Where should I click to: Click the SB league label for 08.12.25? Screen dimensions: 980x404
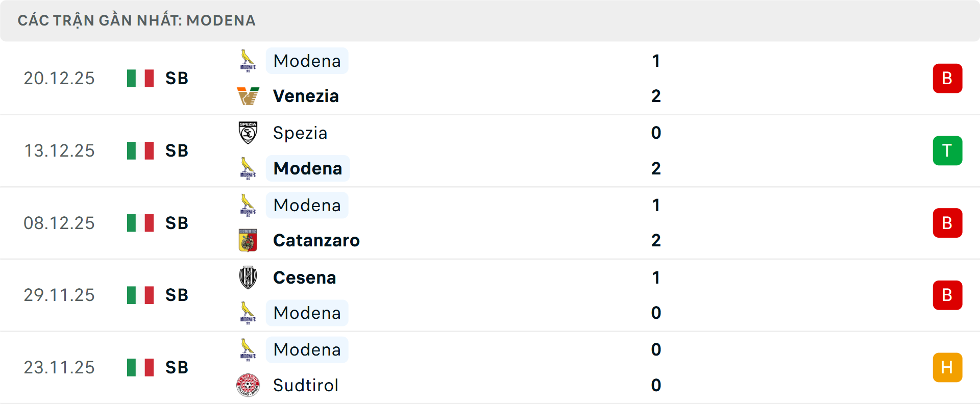pyautogui.click(x=177, y=223)
